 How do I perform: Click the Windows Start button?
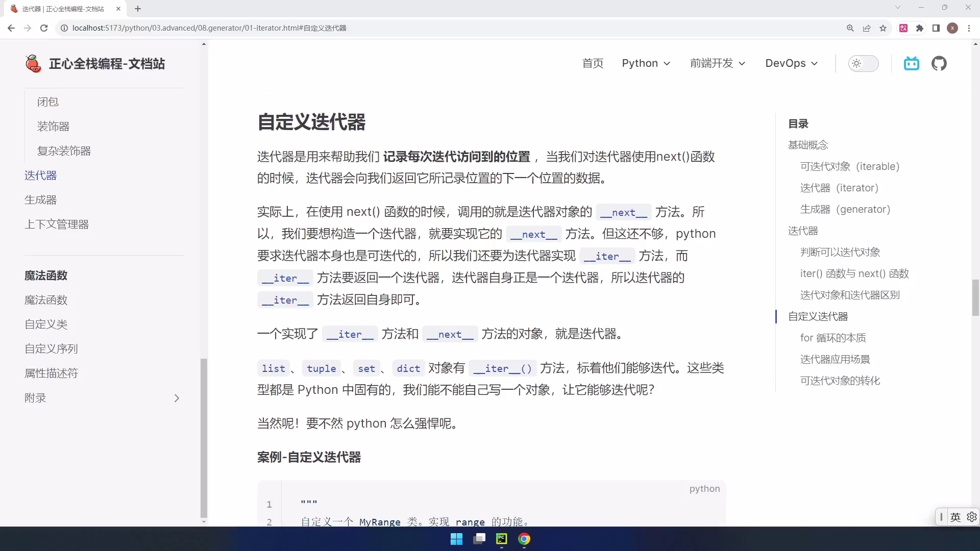456,539
